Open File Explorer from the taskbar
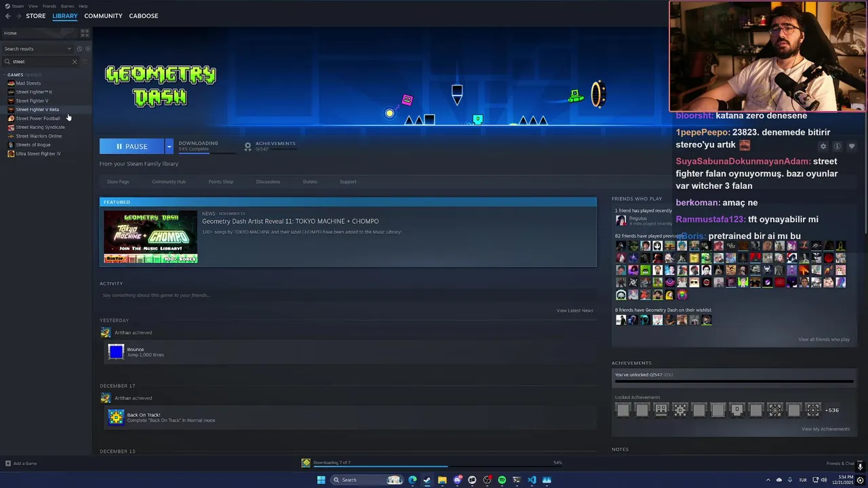 pyautogui.click(x=442, y=480)
